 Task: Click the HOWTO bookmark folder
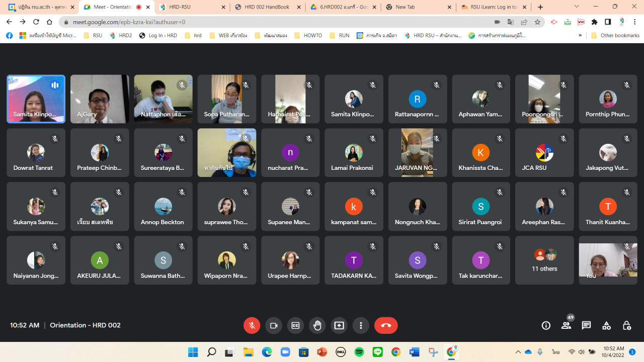[x=308, y=36]
